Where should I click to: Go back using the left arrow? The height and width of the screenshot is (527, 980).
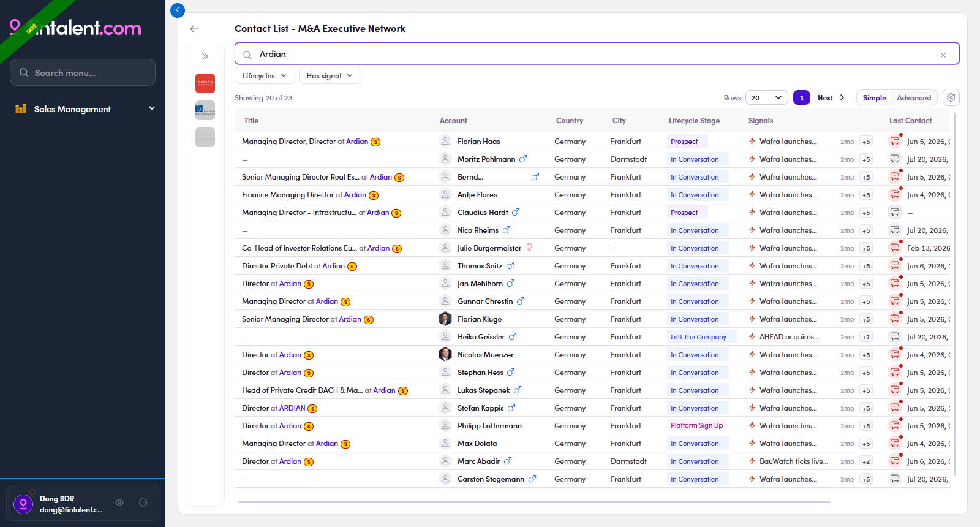point(194,29)
